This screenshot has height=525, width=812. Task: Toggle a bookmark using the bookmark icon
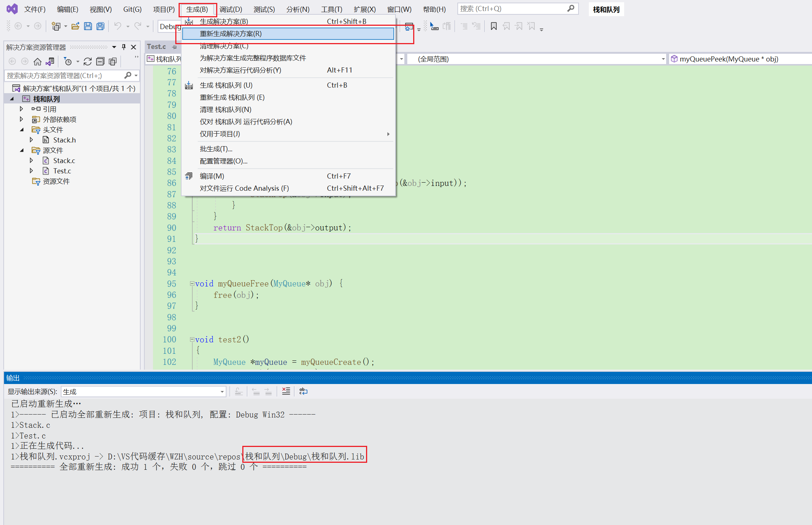(x=493, y=26)
